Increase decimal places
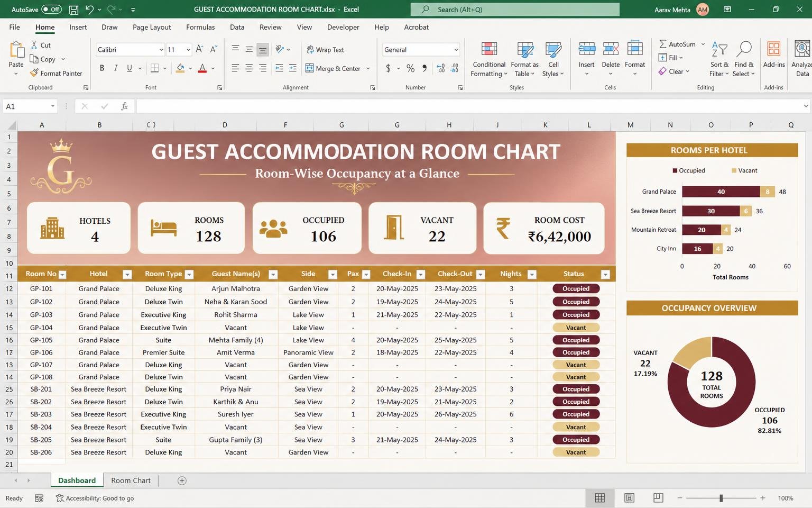The image size is (812, 508). click(441, 68)
